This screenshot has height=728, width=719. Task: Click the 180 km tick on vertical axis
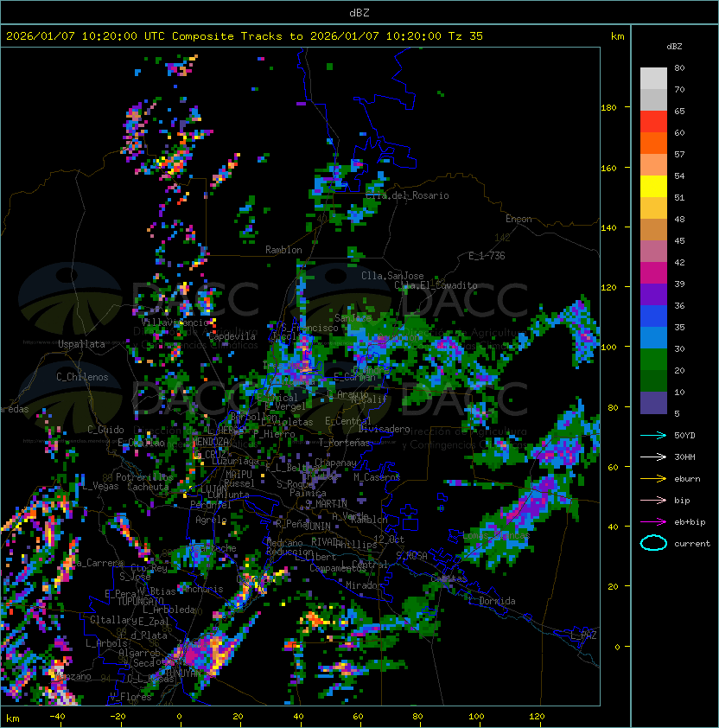pyautogui.click(x=608, y=108)
